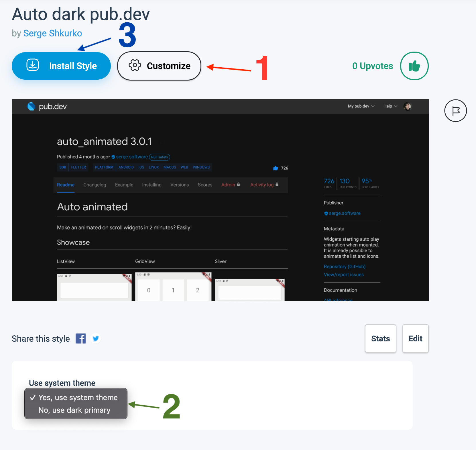Click the IOS platform tag
Screen dimensions: 476x450
141,167
